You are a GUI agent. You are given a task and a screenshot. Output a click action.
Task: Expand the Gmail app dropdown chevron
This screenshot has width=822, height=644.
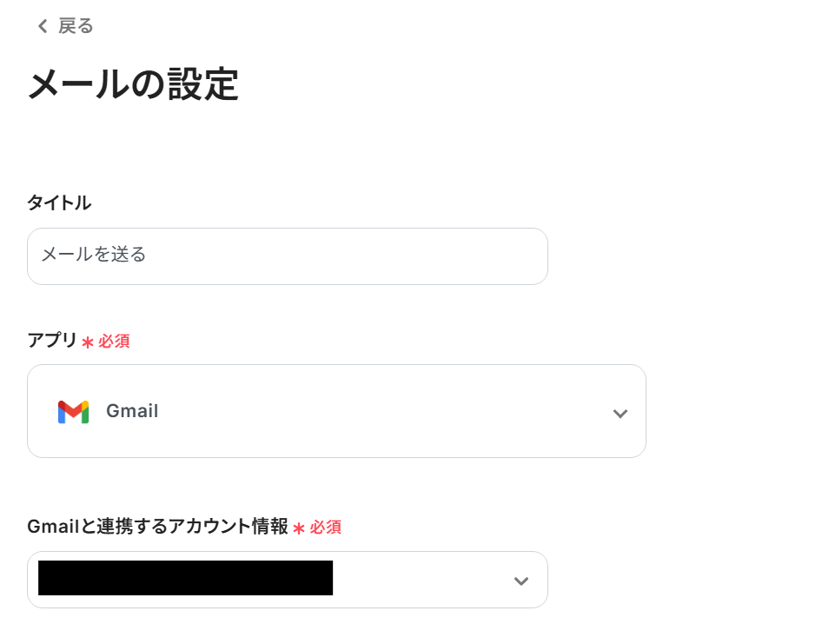(620, 413)
